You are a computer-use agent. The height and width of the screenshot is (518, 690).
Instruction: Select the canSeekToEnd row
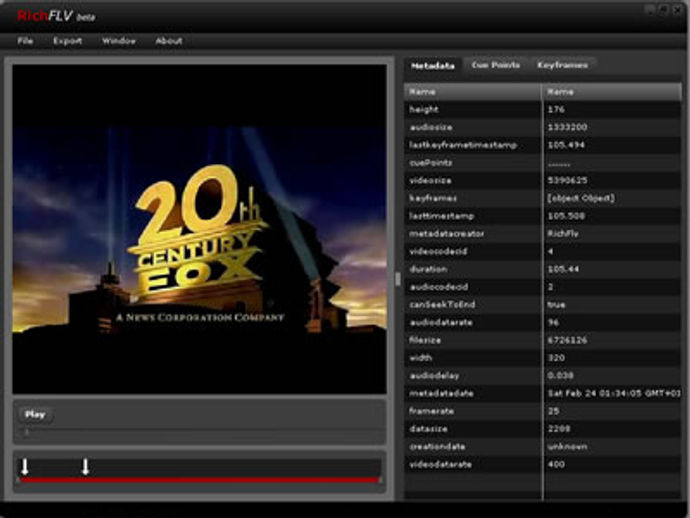click(x=543, y=305)
